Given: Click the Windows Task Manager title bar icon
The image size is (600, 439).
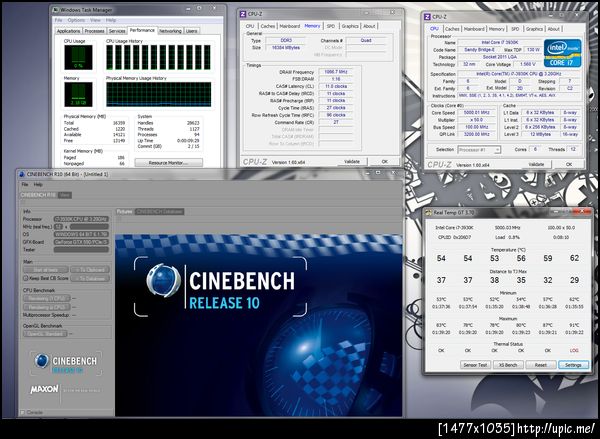Looking at the screenshot, I should (56, 10).
